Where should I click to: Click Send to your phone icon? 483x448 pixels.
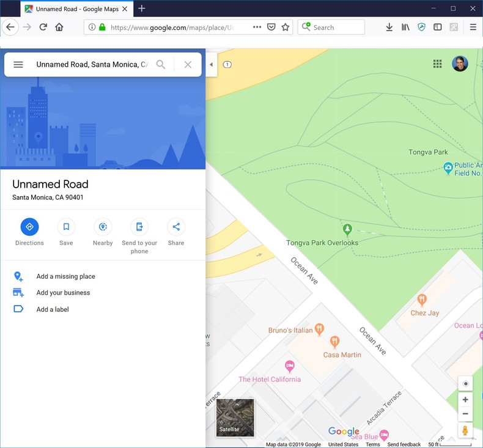coord(139,227)
